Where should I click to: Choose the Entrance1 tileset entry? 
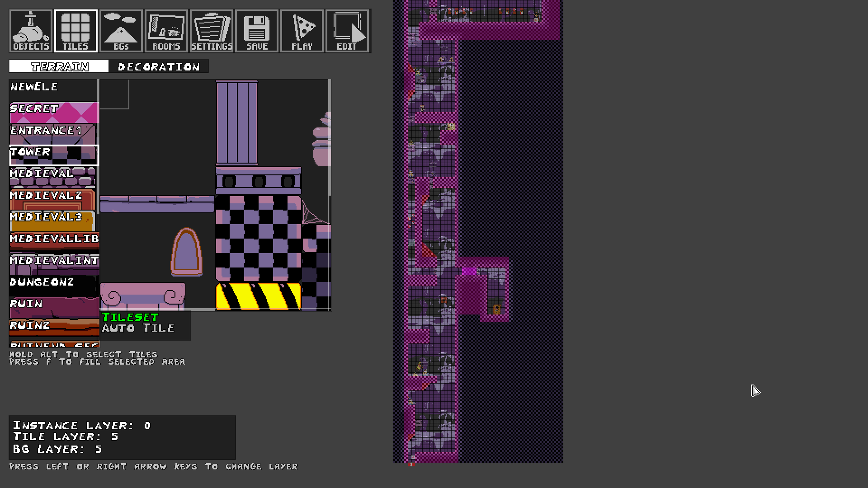53,134
